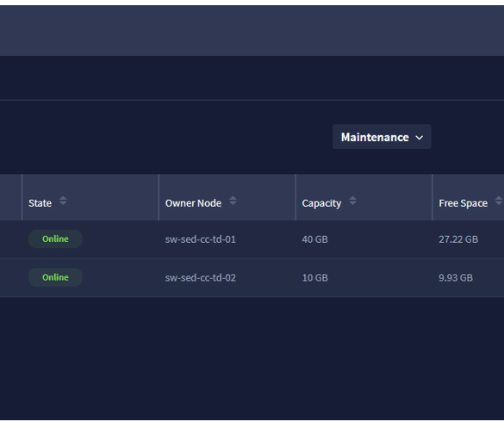This screenshot has width=504, height=428.
Task: Select owner node sw-sed-cc-td-01
Action: (x=200, y=239)
